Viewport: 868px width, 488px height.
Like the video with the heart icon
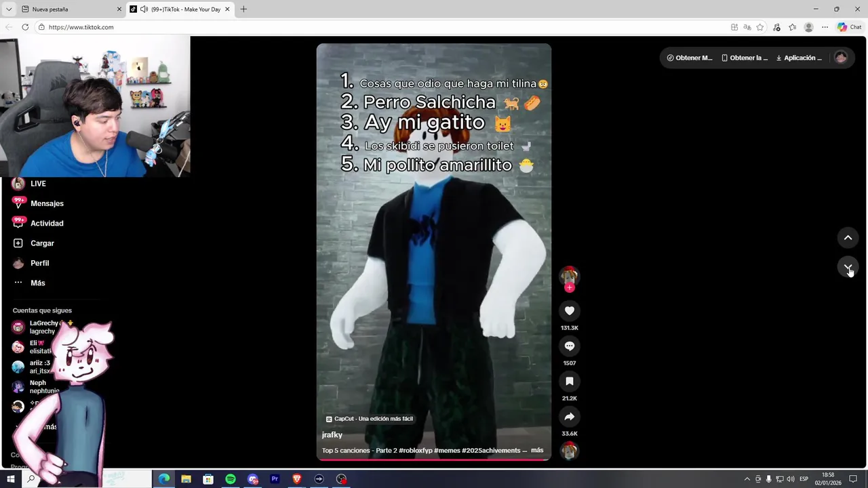570,311
